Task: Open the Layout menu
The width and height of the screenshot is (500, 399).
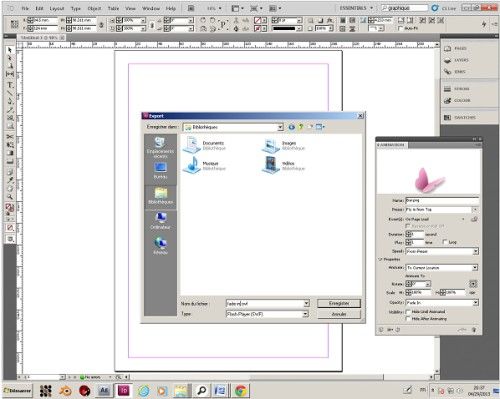Action: 57,8
